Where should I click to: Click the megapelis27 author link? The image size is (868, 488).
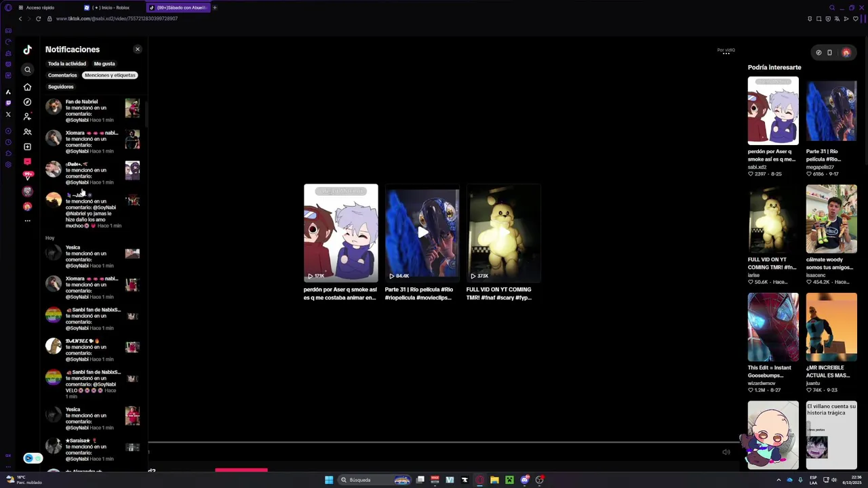click(820, 167)
